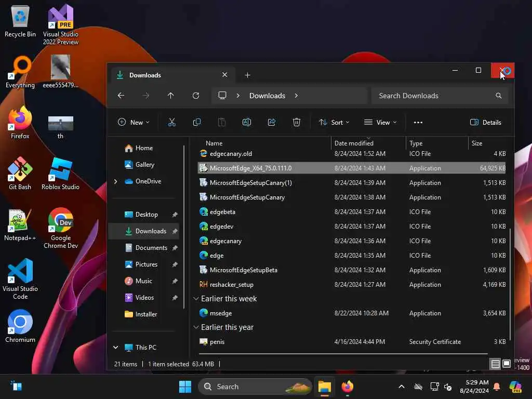Collapse the Earlier this week group
The width and height of the screenshot is (532, 399).
[196, 299]
